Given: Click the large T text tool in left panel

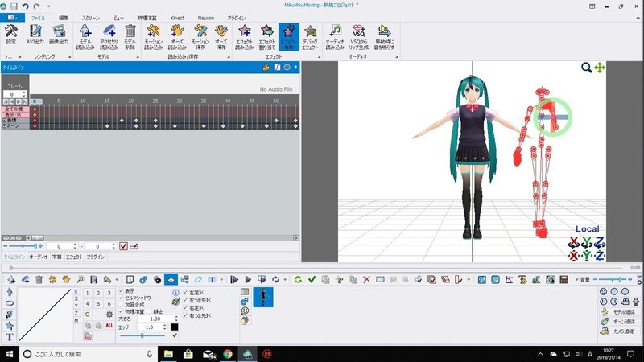Looking at the screenshot, I should point(10,337).
